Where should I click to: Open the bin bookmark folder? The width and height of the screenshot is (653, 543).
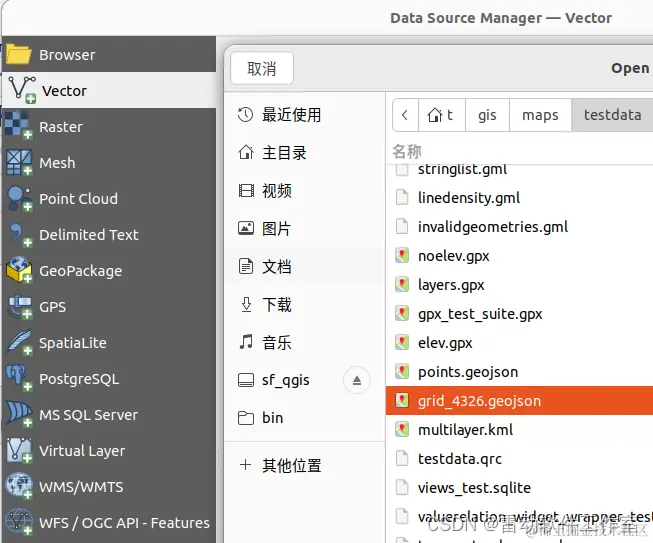[x=304, y=418]
